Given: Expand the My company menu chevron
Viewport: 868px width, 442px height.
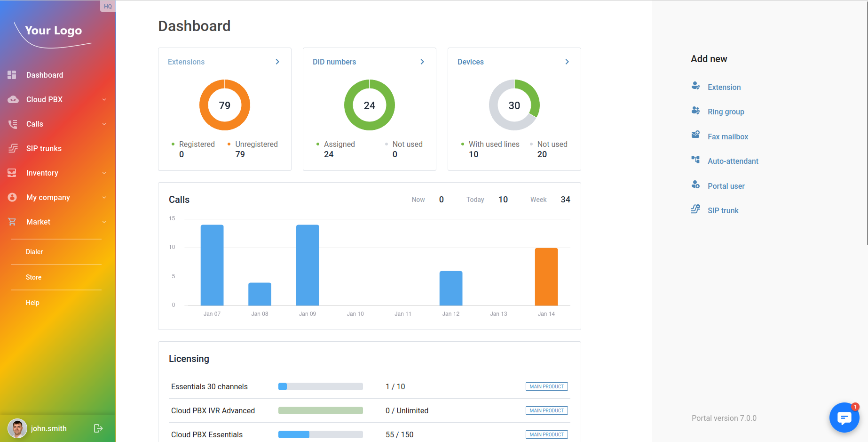Looking at the screenshot, I should 104,198.
